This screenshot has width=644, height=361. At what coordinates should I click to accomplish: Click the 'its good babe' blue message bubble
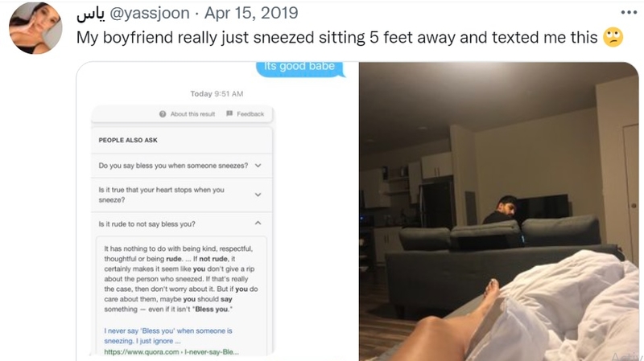pyautogui.click(x=299, y=68)
